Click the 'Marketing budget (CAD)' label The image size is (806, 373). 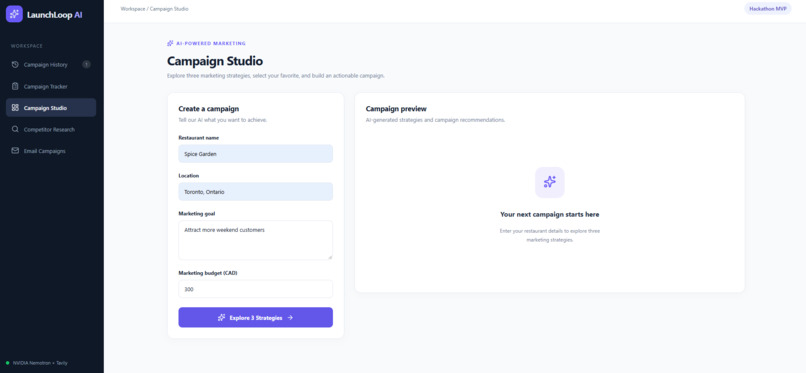pos(208,273)
